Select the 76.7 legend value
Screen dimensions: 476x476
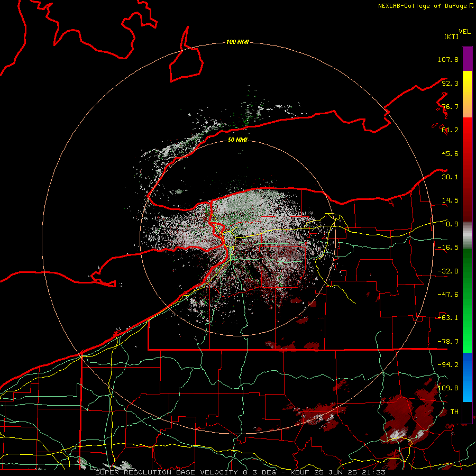[450, 106]
